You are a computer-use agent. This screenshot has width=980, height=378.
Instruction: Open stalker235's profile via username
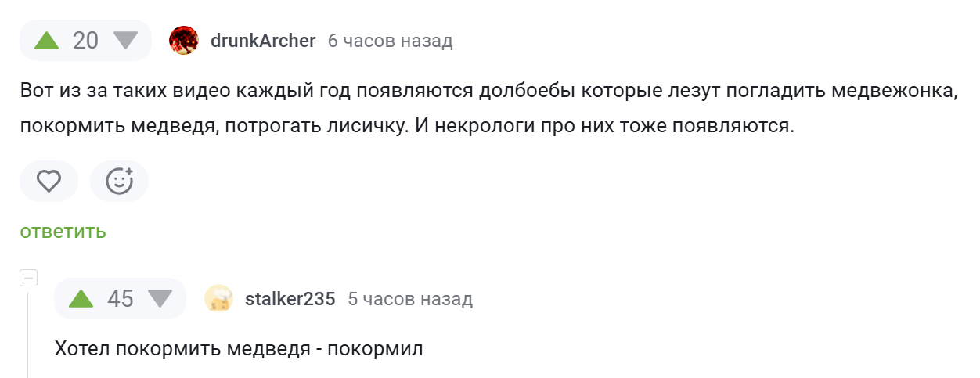click(290, 299)
